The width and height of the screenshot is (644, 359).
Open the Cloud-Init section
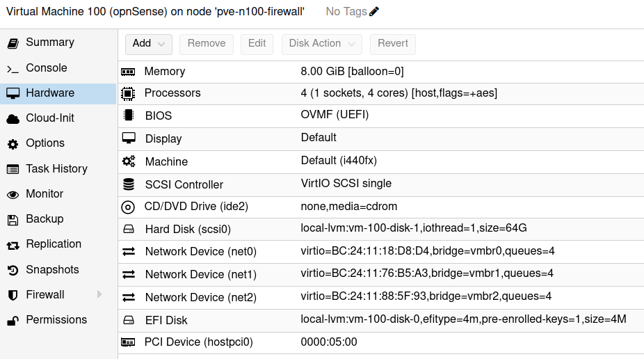(x=50, y=118)
